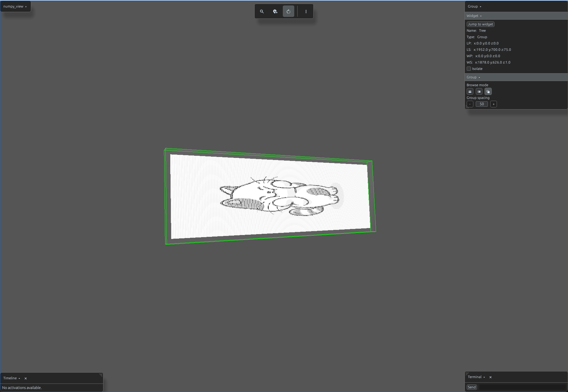
Task: Click the Jump to widget button
Action: (481, 24)
